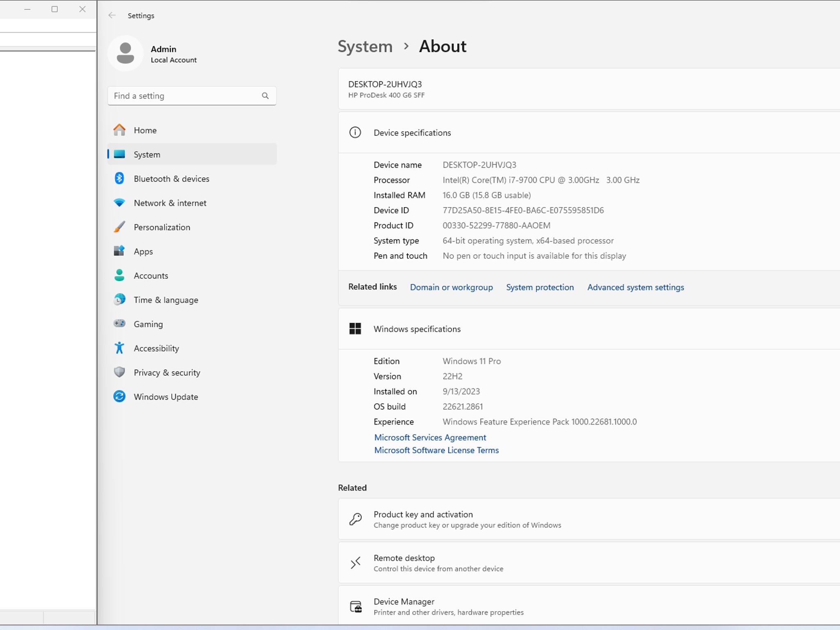Screen dimensions: 840x630
Task: Open the Microsoft Software License Terms link
Action: pos(436,450)
